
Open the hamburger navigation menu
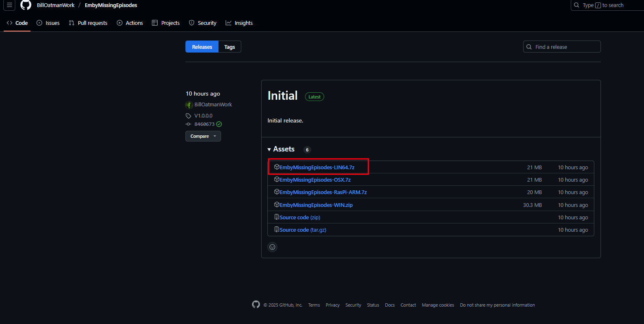10,5
